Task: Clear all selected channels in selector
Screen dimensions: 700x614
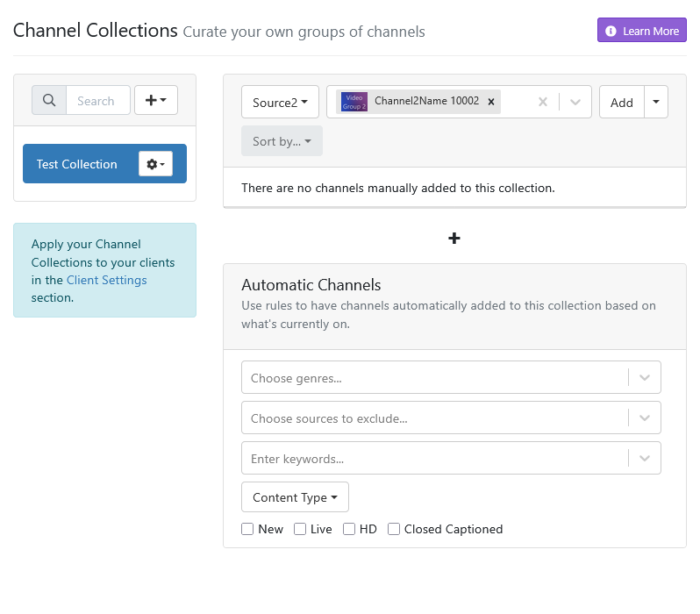Action: pyautogui.click(x=542, y=102)
